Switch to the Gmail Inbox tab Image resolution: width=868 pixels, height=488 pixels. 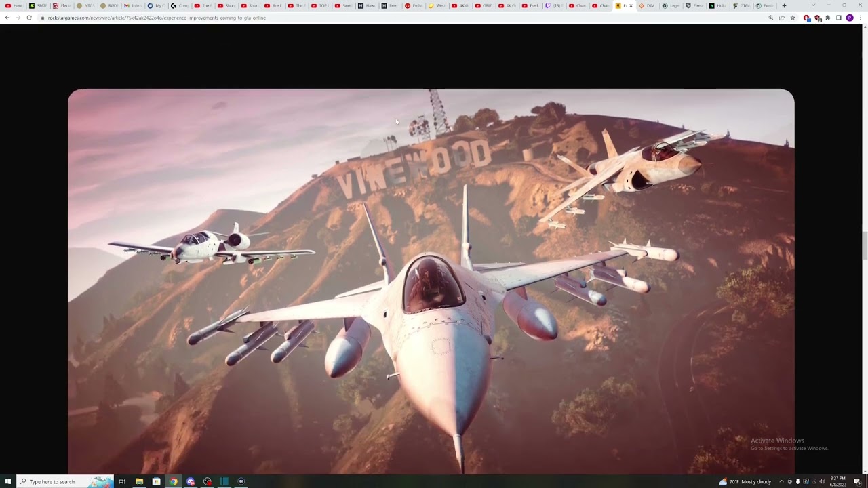(x=132, y=5)
